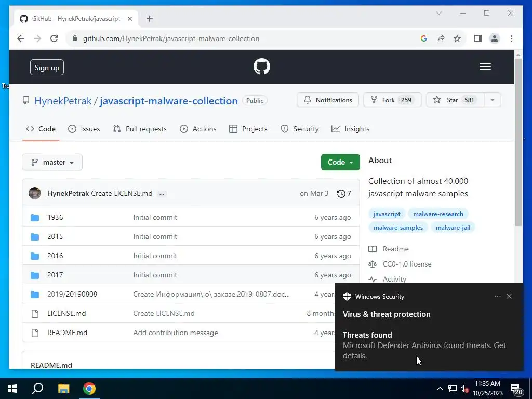
Task: Open the README.md file link
Action: coord(67,333)
